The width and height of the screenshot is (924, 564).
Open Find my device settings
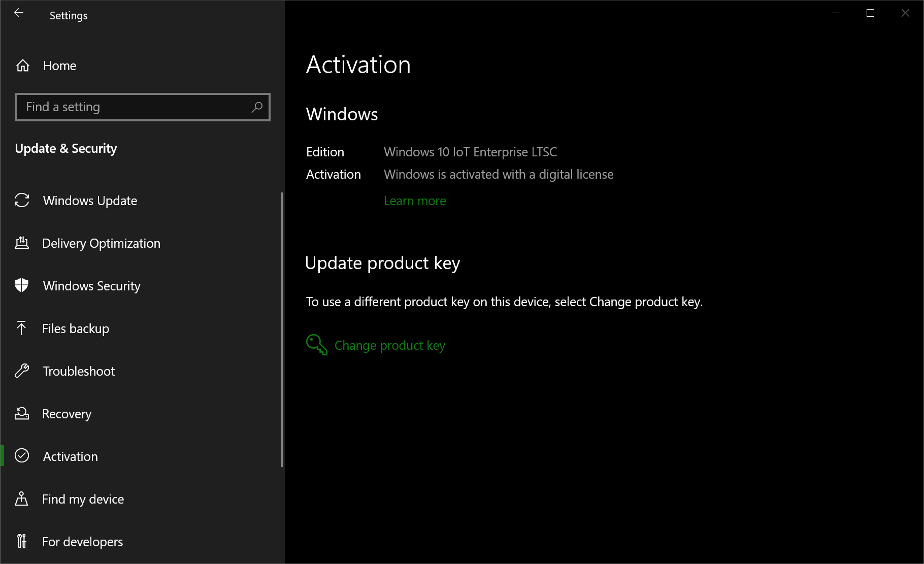(x=83, y=499)
